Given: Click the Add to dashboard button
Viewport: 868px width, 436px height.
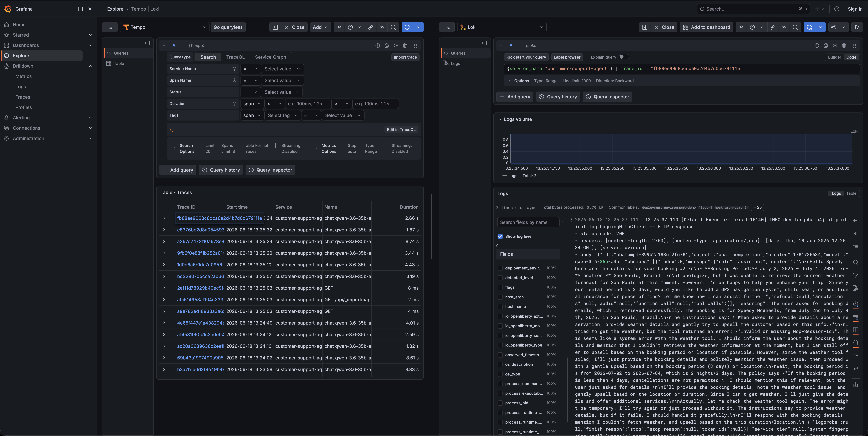Looking at the screenshot, I should 707,27.
